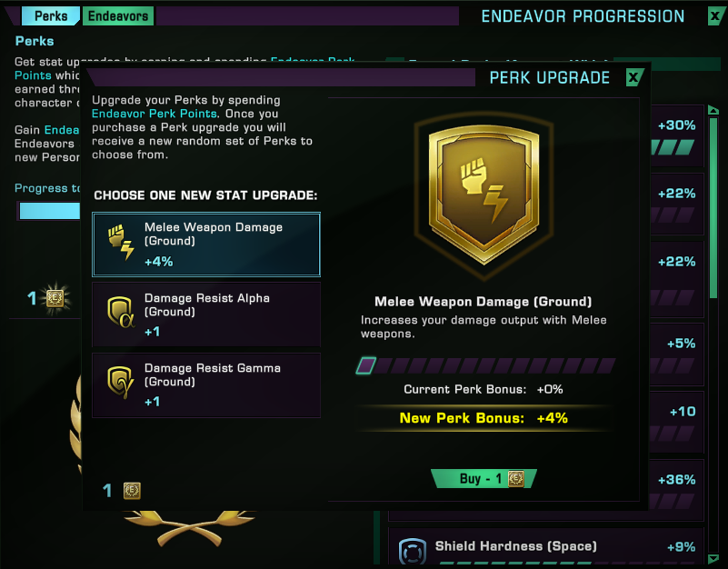
Task: Click the Shield Hardness (Space) perk row
Action: [x=546, y=546]
